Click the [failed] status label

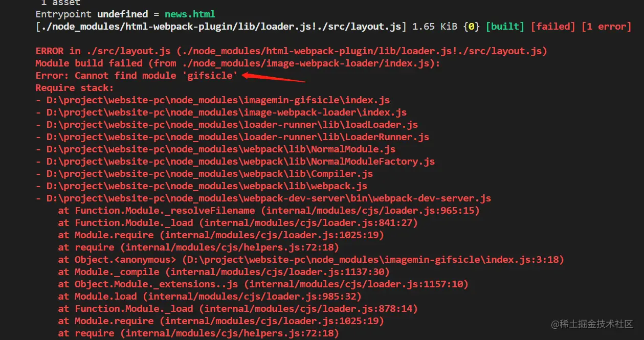point(553,26)
